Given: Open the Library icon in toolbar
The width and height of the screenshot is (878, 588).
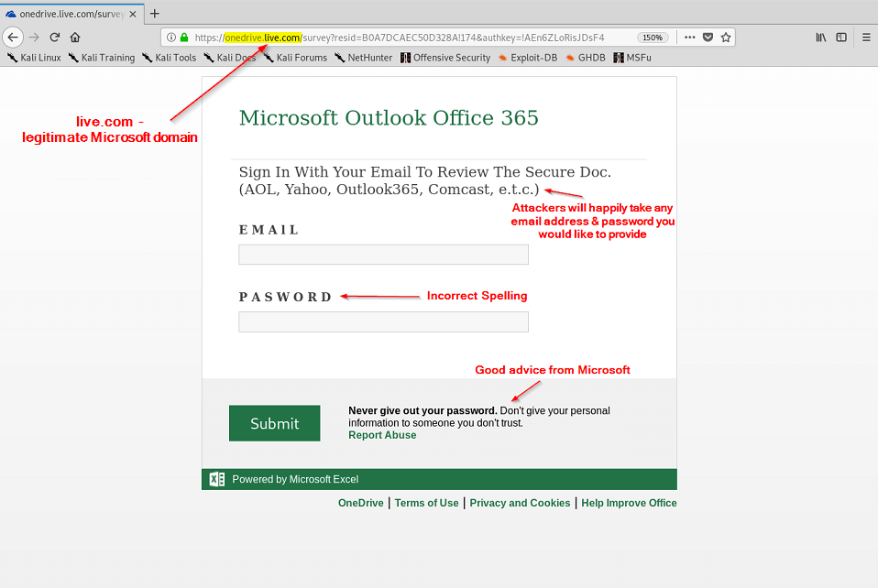Looking at the screenshot, I should [x=821, y=38].
